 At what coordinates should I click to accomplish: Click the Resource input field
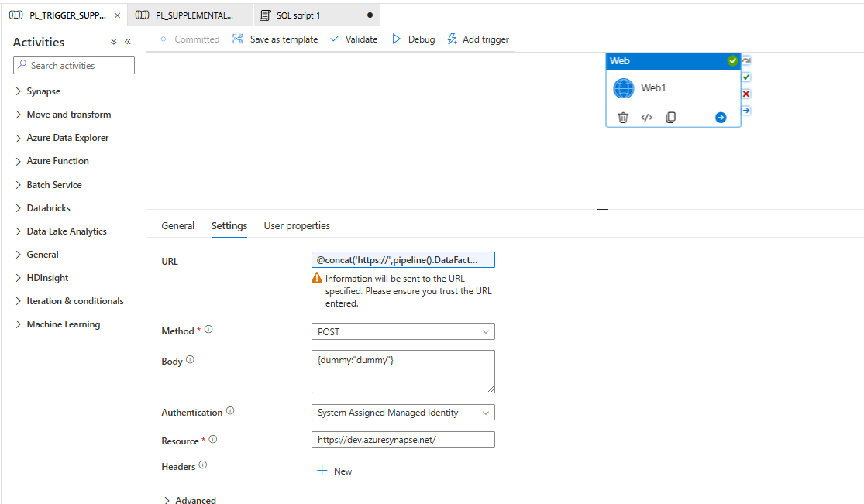click(x=403, y=440)
